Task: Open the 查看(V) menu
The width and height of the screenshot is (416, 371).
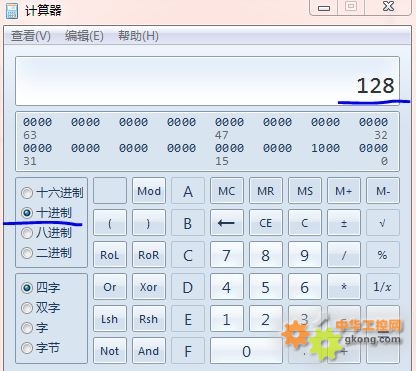Action: (31, 36)
